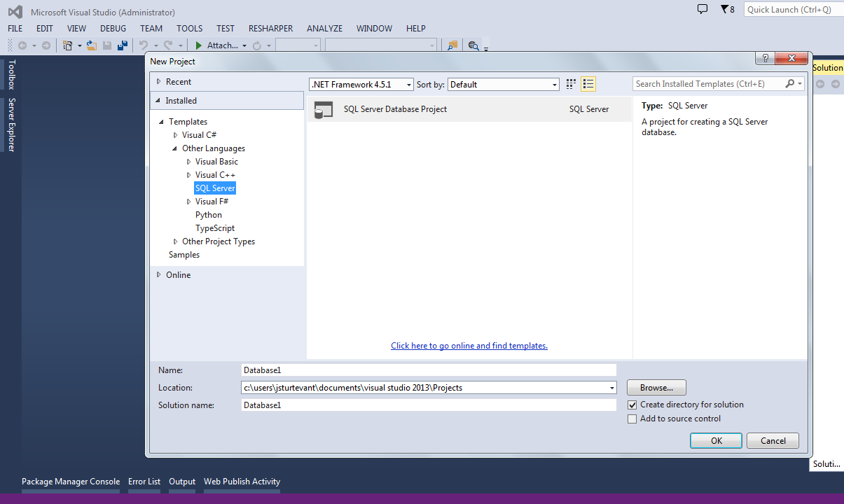The height and width of the screenshot is (504, 844).
Task: Open the Attach button dropdown arrow
Action: tap(244, 45)
